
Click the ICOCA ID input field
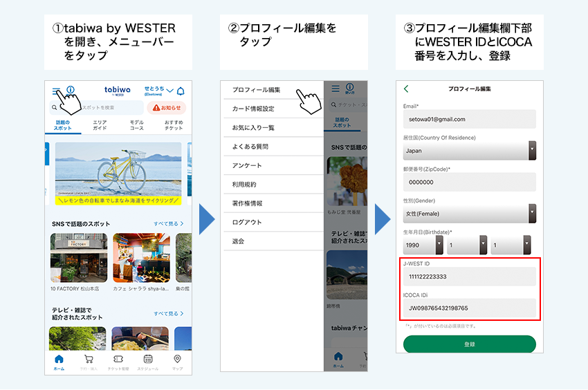[x=470, y=308]
